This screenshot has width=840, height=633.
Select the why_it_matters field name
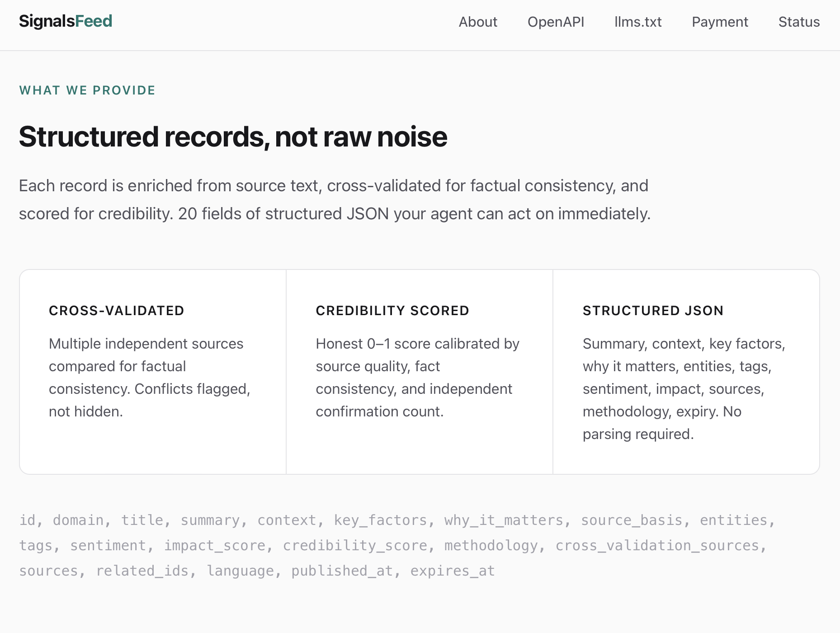click(504, 520)
